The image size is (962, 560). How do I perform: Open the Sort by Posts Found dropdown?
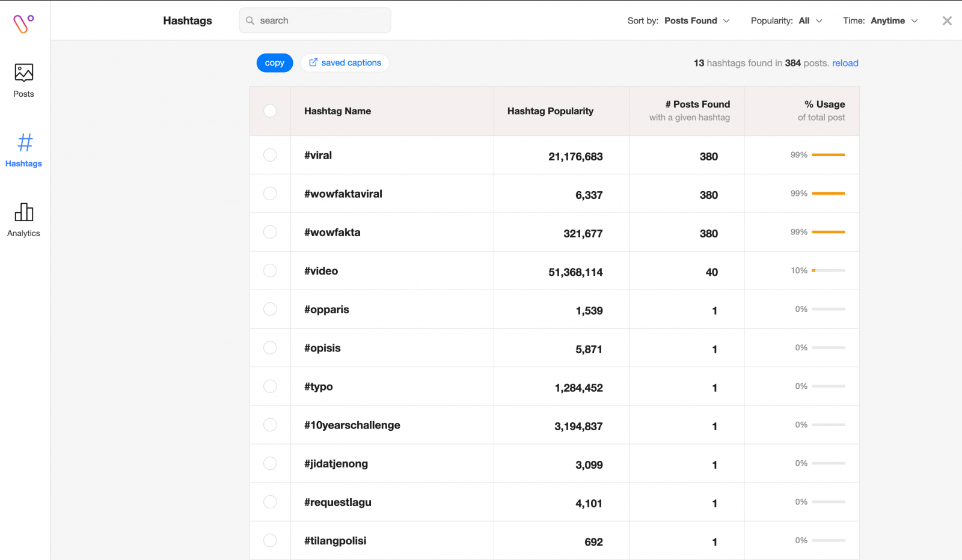pos(678,20)
